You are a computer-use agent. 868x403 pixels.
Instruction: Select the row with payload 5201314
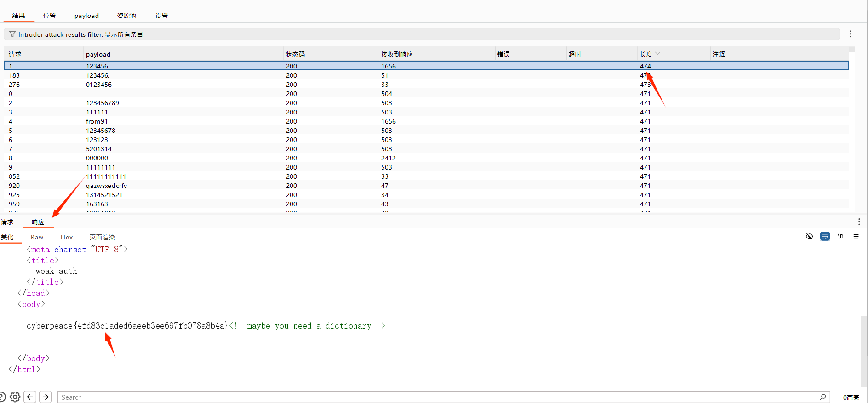pyautogui.click(x=426, y=149)
